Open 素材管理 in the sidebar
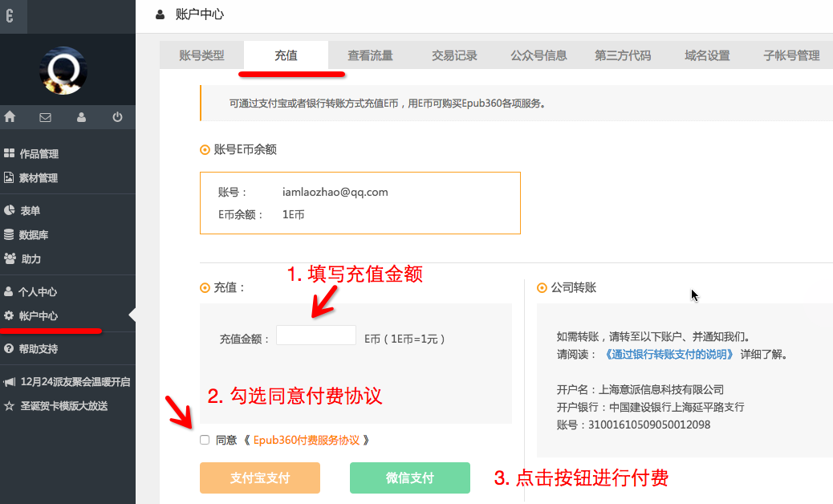Viewport: 833px width, 504px height. [39, 178]
